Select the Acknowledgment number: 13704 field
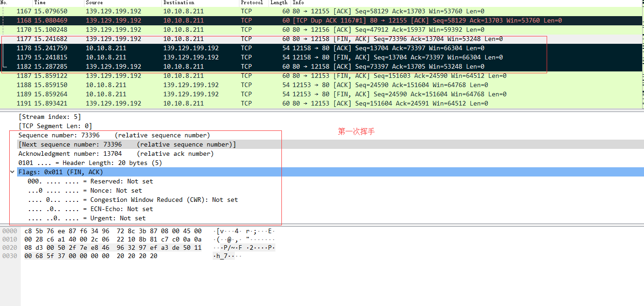 pyautogui.click(x=116, y=153)
